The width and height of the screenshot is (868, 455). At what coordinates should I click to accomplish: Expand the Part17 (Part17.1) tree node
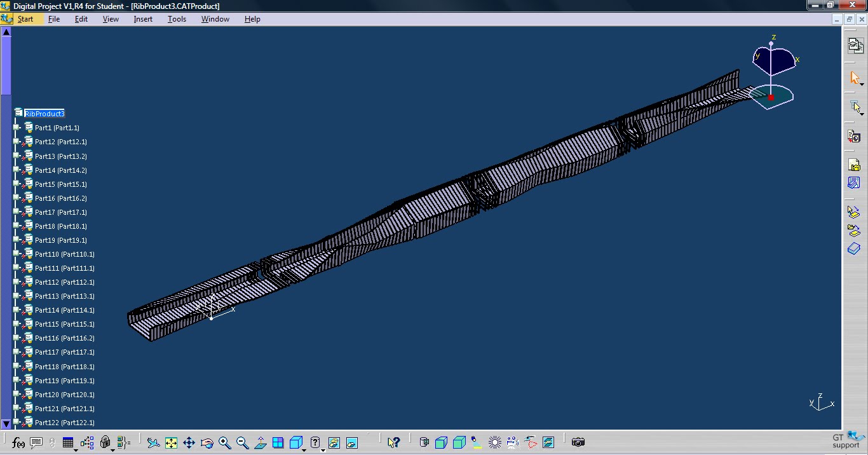click(17, 212)
